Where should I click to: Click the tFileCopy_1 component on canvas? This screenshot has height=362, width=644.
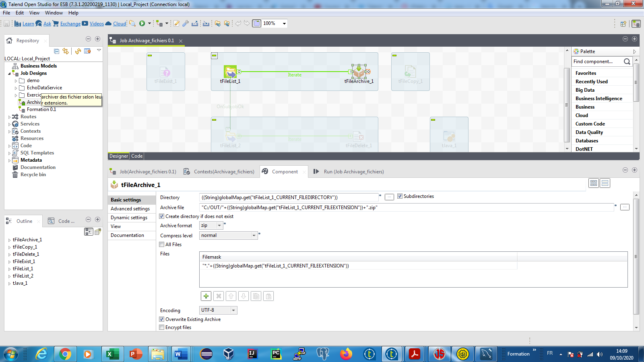click(x=410, y=72)
